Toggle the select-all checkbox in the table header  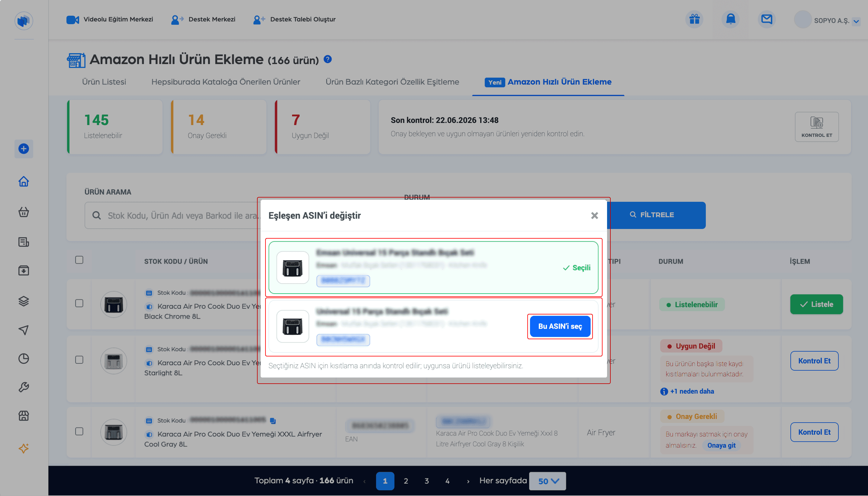pyautogui.click(x=79, y=260)
